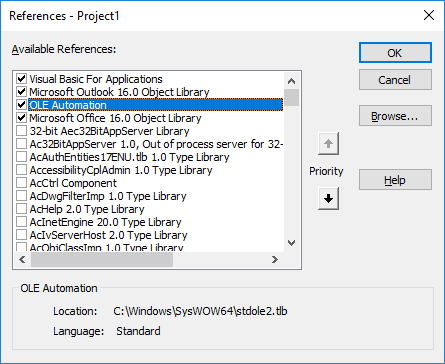Select Ac32BitAppServer 1.0 row text

pos(156,144)
